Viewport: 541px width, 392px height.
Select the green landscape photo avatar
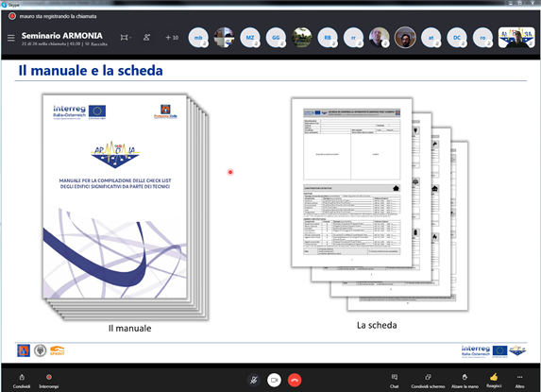[302, 37]
